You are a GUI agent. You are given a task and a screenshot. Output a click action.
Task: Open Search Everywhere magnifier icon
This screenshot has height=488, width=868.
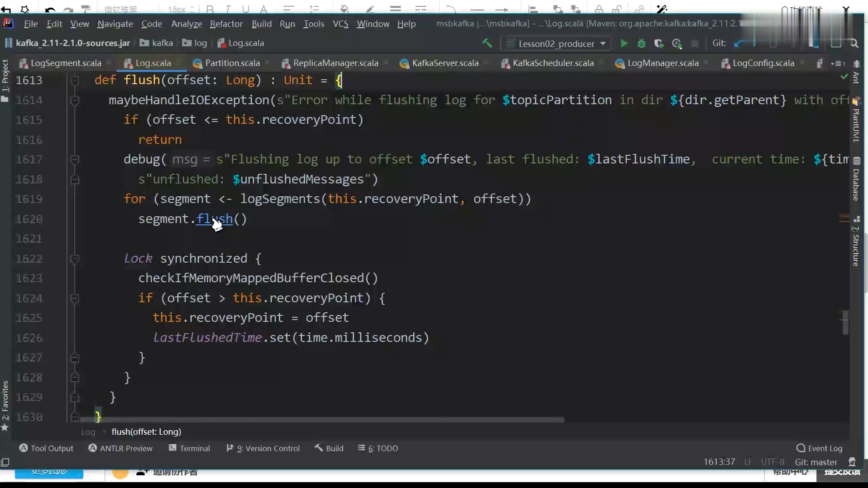(x=854, y=43)
